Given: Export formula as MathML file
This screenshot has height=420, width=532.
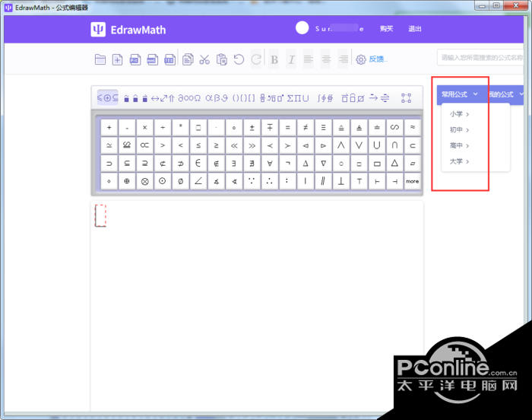Looking at the screenshot, I should (x=152, y=59).
